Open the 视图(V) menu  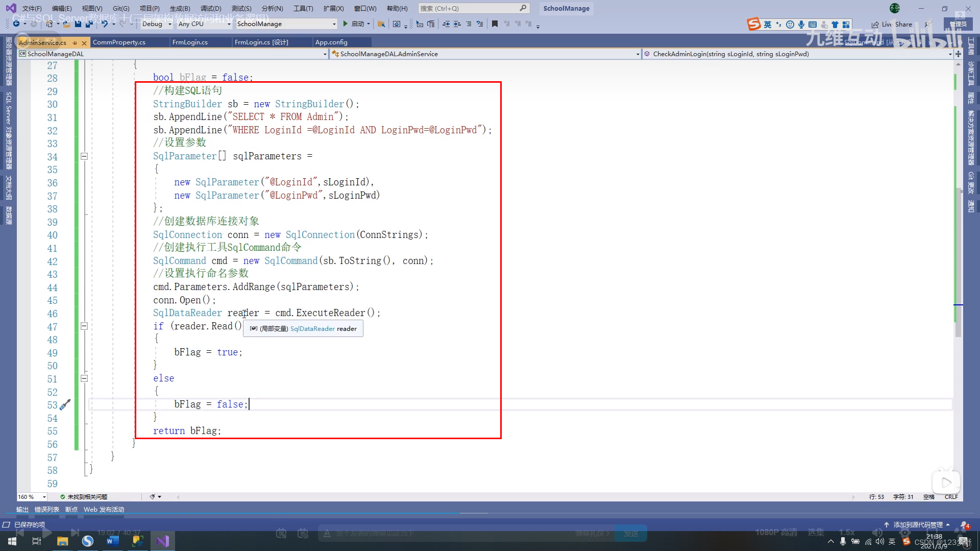point(92,8)
